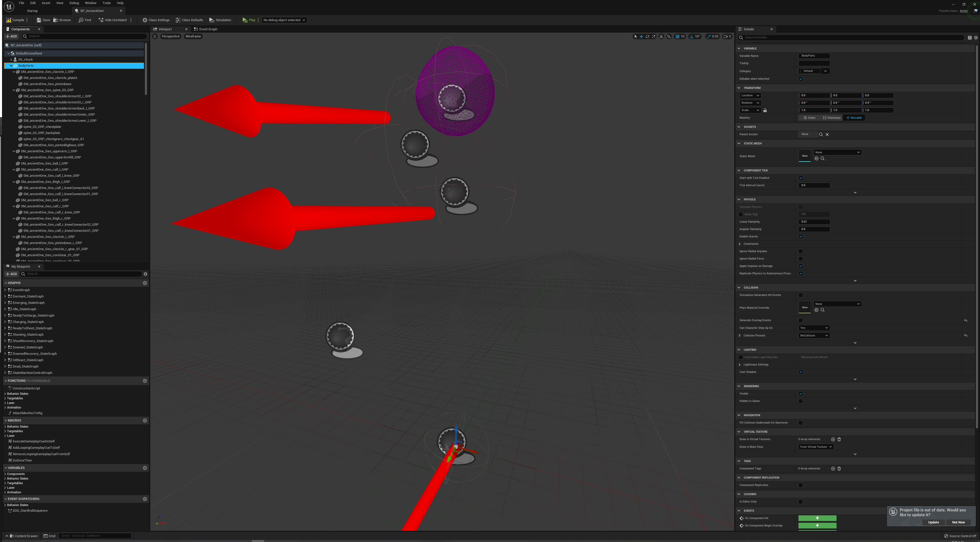Open My Blueprint settings gear

[x=145, y=274]
